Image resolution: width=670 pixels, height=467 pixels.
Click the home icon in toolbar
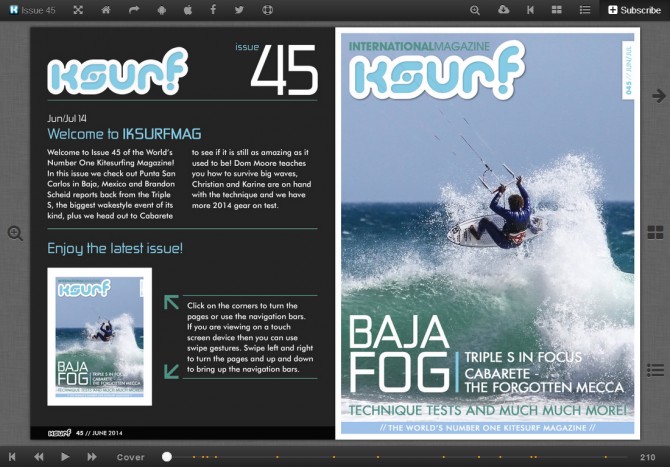[106, 10]
